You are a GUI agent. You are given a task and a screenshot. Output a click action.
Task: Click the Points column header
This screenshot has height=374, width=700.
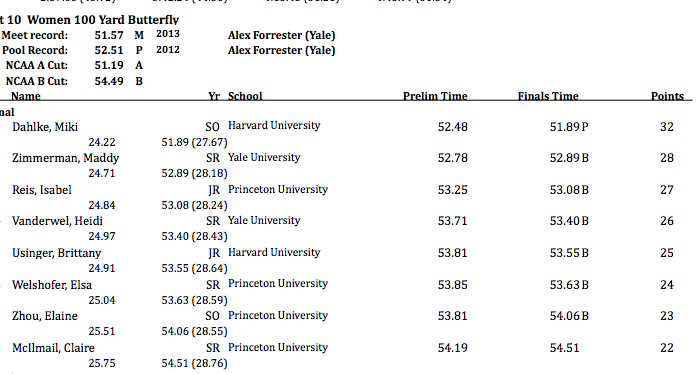(x=667, y=96)
